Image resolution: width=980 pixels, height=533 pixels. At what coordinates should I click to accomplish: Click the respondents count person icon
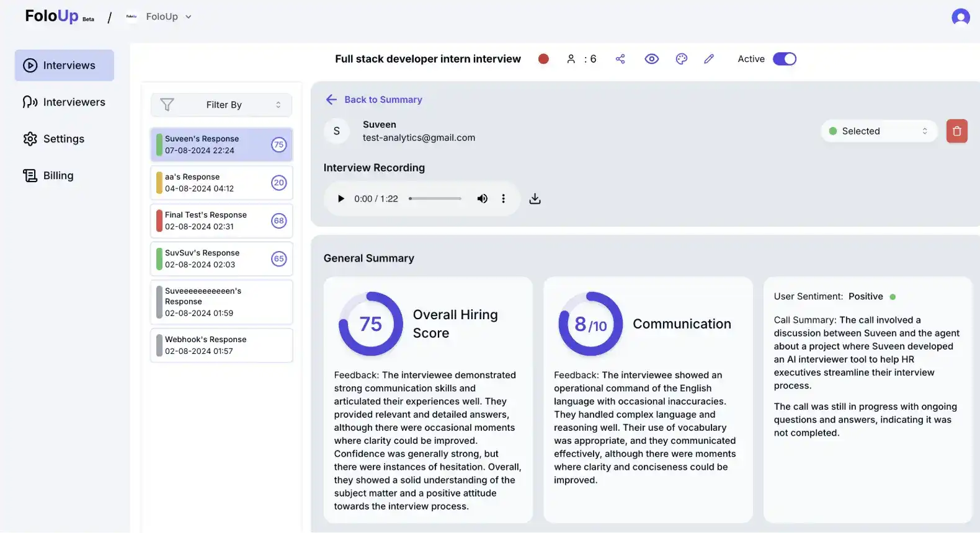click(x=571, y=59)
